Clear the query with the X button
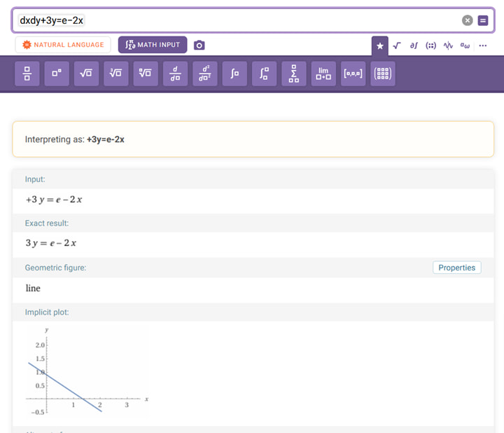Viewport: 504px width, 433px height. click(467, 20)
